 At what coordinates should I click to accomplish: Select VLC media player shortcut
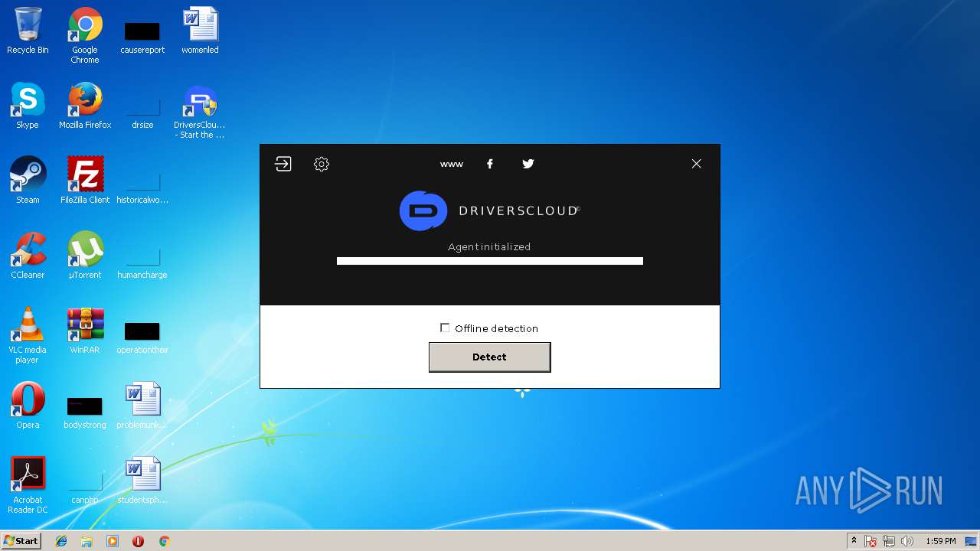click(x=28, y=335)
